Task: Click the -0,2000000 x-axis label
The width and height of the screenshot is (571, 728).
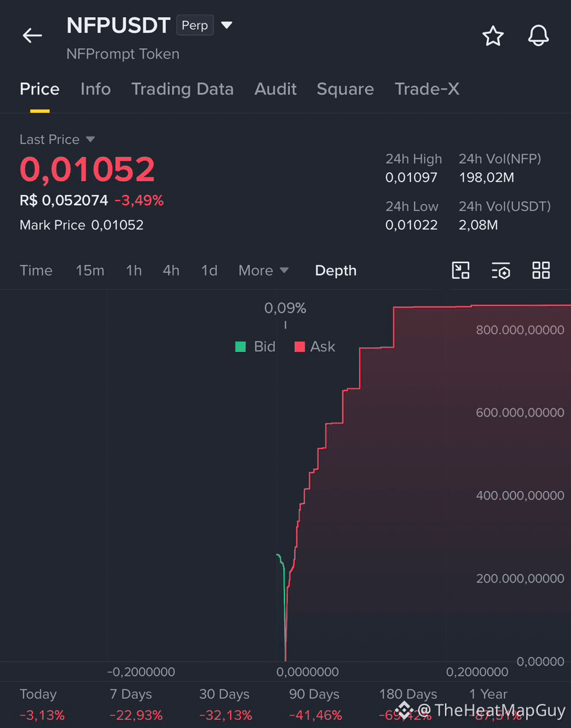Action: (141, 672)
